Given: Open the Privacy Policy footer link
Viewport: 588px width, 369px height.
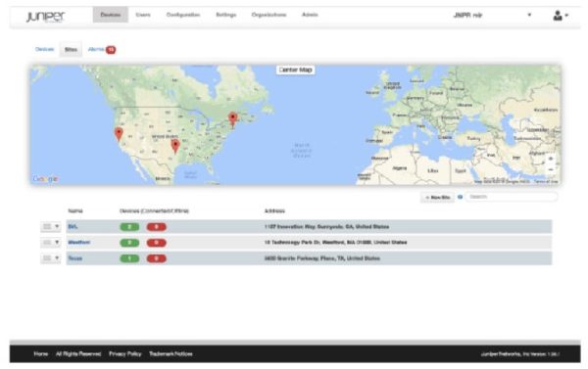Looking at the screenshot, I should coord(124,353).
